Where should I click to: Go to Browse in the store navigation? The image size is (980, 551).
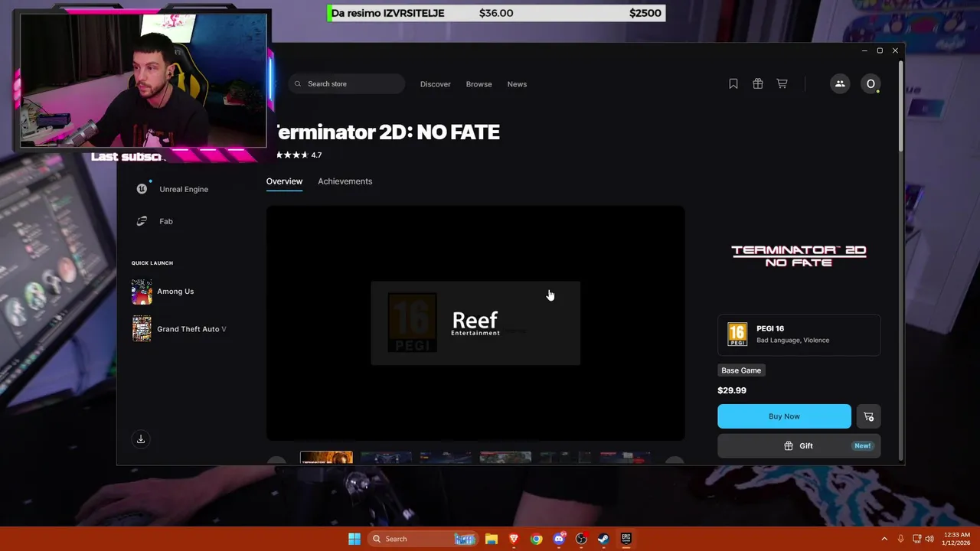[x=479, y=84]
